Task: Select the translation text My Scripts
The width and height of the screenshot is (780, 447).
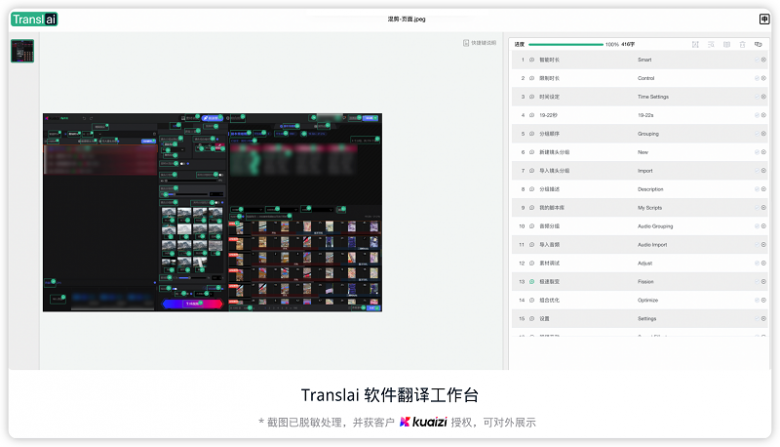Action: pyautogui.click(x=650, y=207)
